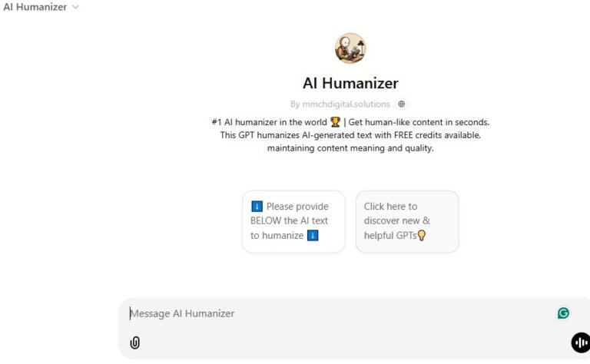Click the This GPT humanizes AI-generated text line
The image size is (590, 364).
pyautogui.click(x=350, y=135)
